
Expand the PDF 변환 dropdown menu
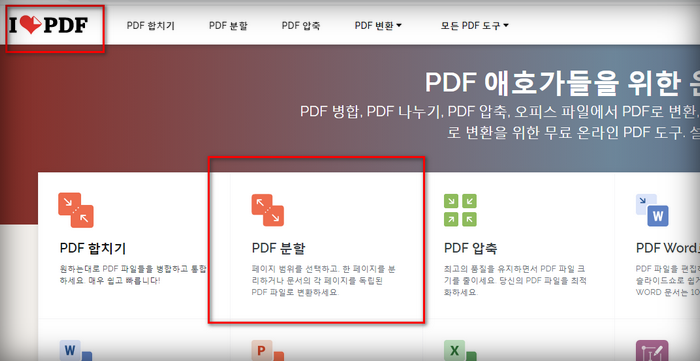378,26
